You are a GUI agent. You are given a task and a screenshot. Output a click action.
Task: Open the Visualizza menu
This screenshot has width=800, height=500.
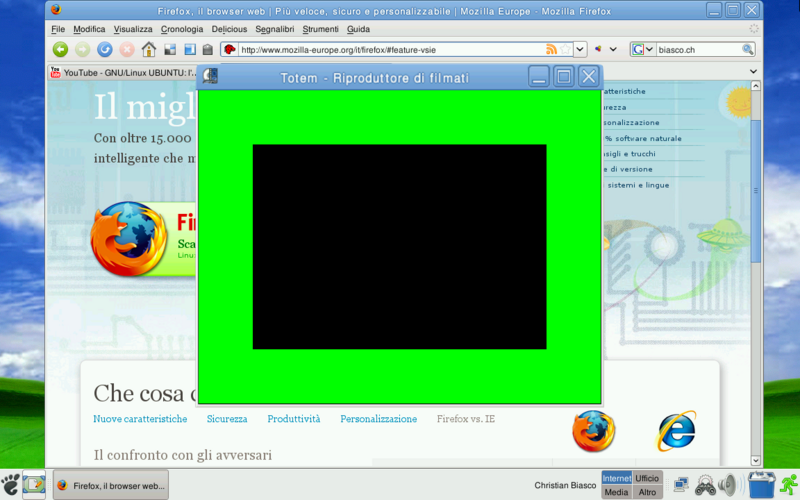pyautogui.click(x=133, y=29)
